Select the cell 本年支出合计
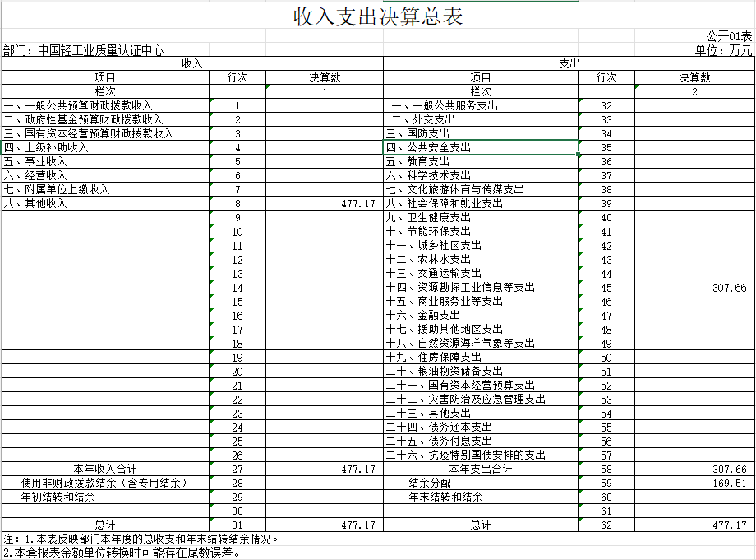Image resolution: width=756 pixels, height=560 pixels. [x=481, y=469]
